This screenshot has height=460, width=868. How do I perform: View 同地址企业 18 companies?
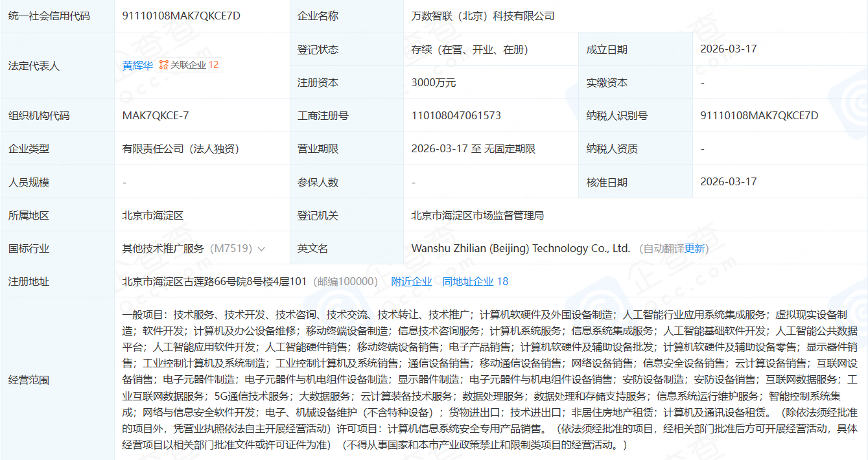click(475, 281)
